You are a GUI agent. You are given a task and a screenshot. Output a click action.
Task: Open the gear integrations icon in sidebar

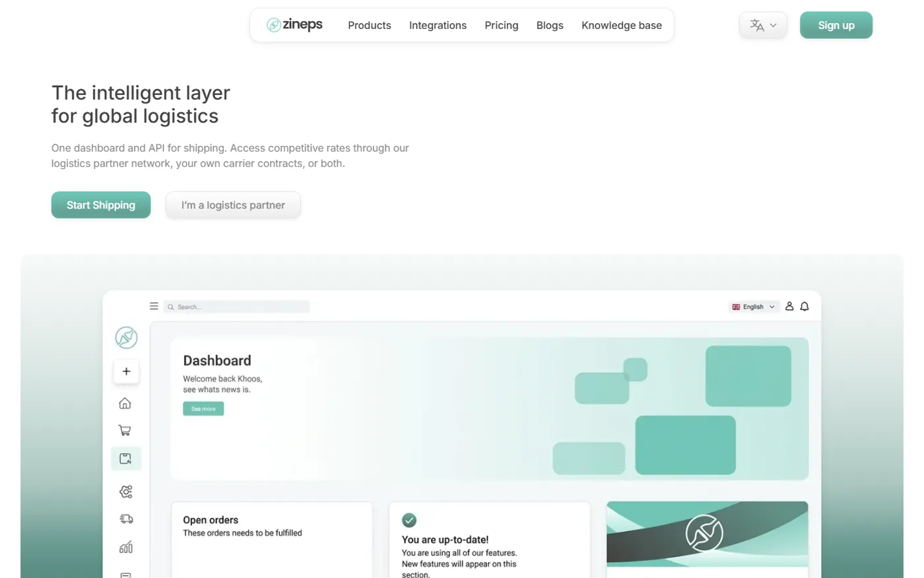pyautogui.click(x=126, y=492)
